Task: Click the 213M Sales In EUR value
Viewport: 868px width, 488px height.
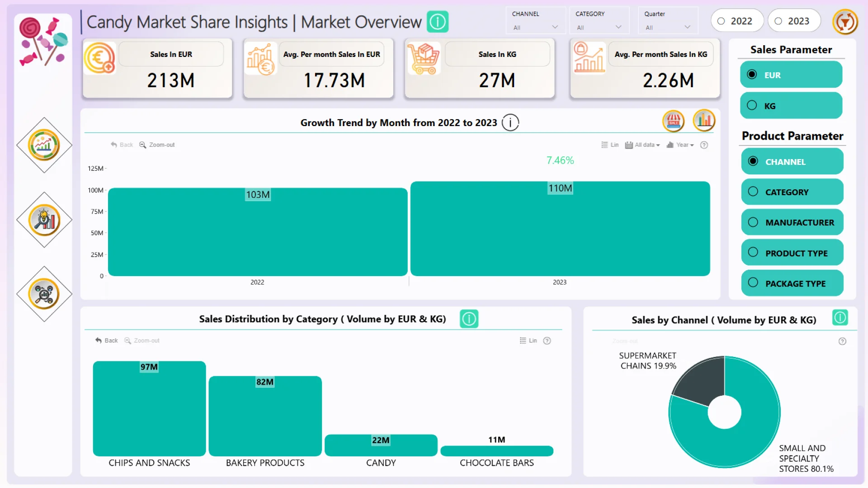Action: pos(171,80)
